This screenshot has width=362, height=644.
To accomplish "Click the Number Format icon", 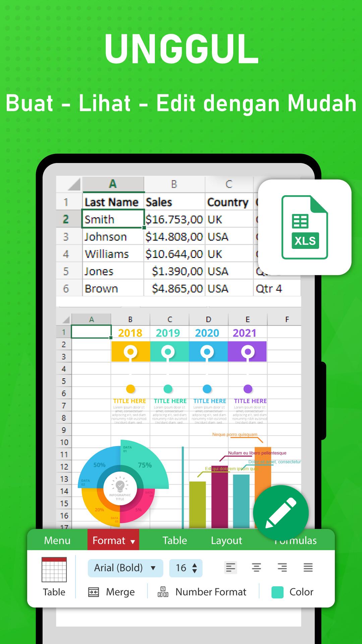I will [163, 592].
